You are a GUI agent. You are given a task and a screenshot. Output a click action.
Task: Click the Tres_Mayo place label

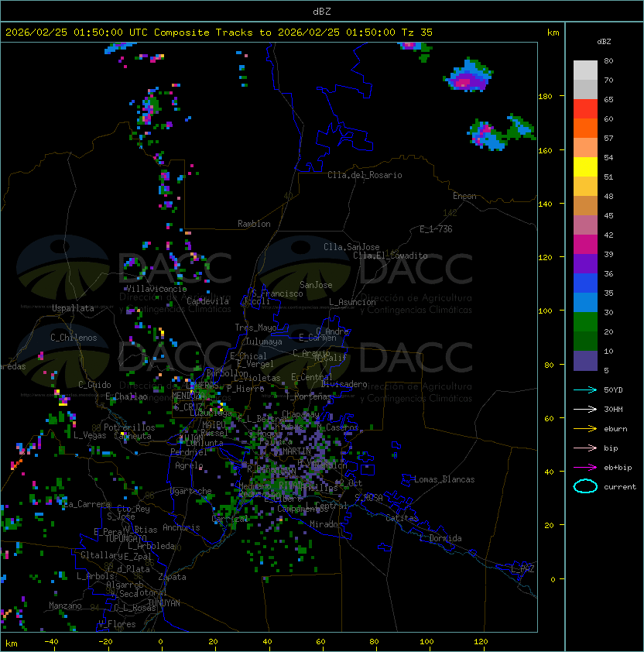click(255, 328)
